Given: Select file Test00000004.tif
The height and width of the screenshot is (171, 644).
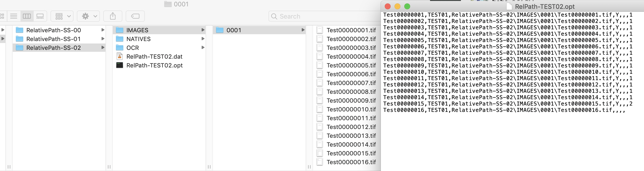Looking at the screenshot, I should coord(351,56).
